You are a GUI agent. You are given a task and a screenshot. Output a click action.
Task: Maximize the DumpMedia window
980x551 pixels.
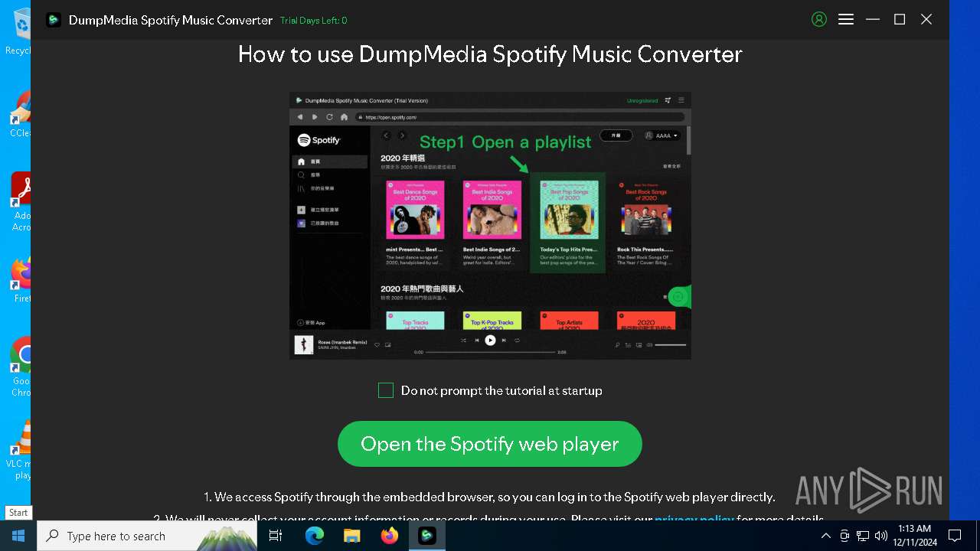coord(900,20)
